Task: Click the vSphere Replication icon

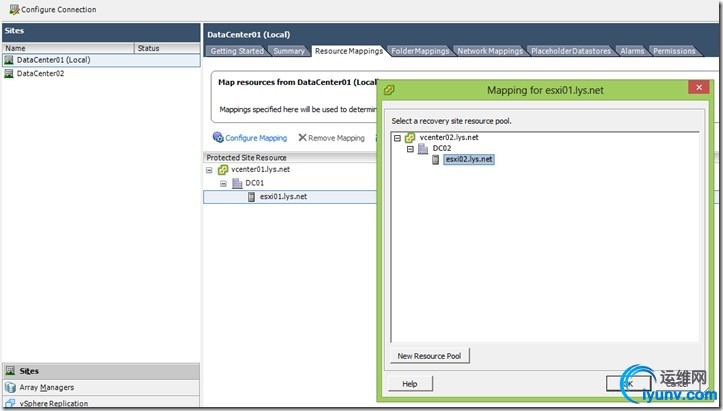Action: (x=10, y=403)
